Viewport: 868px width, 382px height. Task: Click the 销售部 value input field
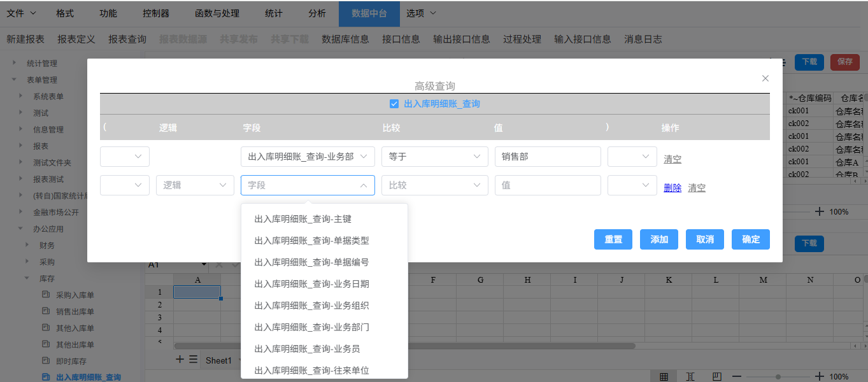click(547, 157)
